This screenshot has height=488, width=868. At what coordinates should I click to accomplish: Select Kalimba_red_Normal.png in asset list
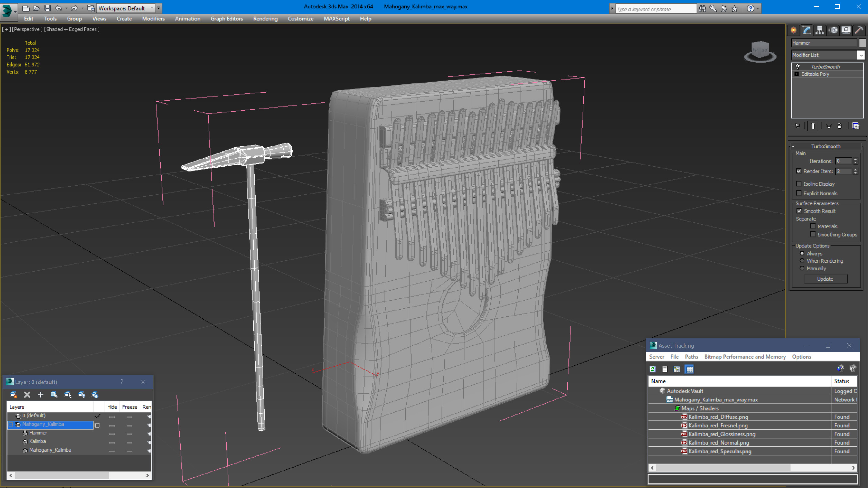tap(719, 442)
